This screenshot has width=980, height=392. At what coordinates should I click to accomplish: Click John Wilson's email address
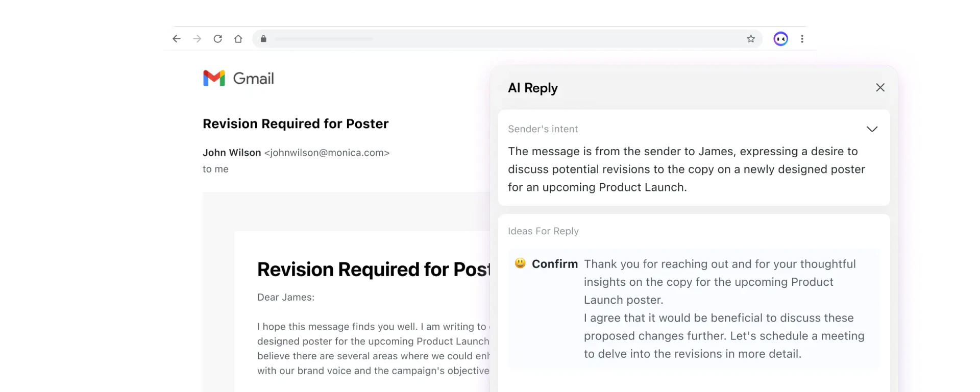pos(326,153)
